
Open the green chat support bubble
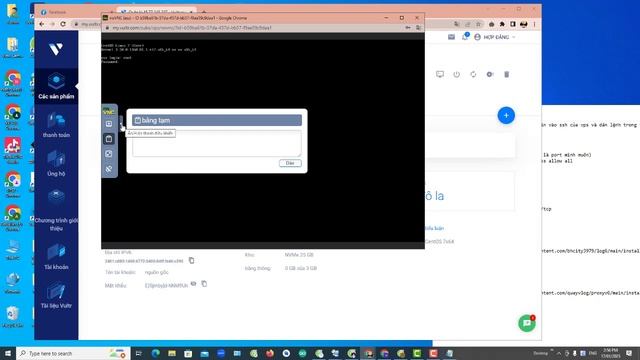click(x=527, y=323)
